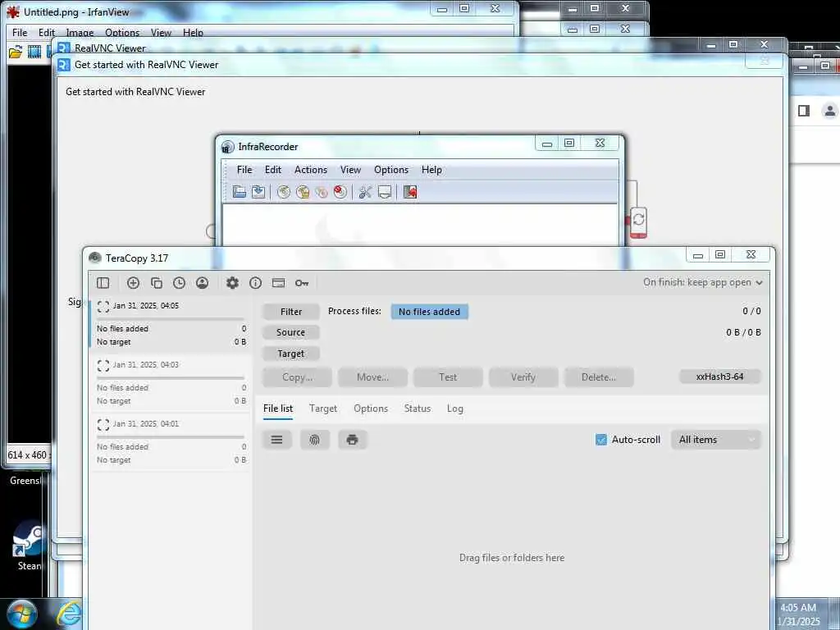This screenshot has height=630, width=840.
Task: Click the InfraRecorder erase disc red icon
Action: 340,192
